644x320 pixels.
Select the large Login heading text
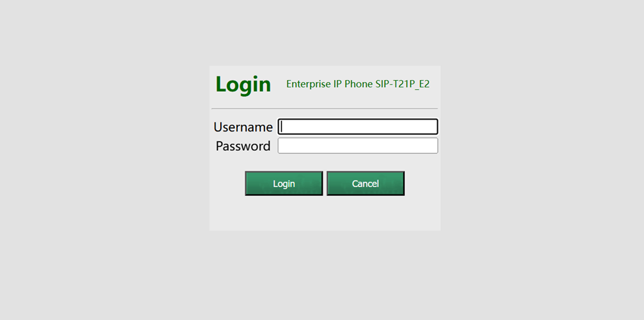click(x=243, y=84)
